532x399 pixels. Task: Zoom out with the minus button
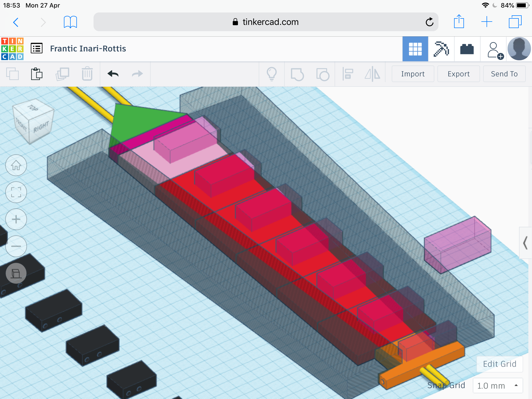coord(16,246)
